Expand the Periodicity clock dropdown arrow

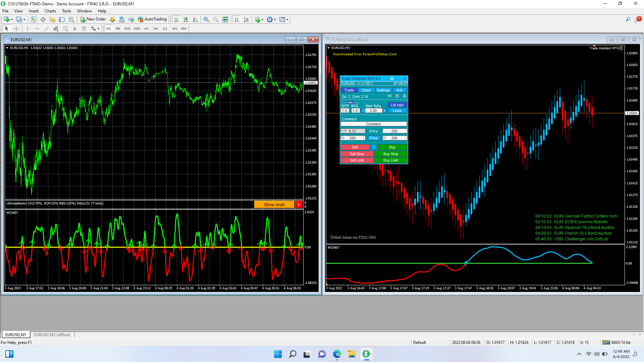click(x=275, y=19)
